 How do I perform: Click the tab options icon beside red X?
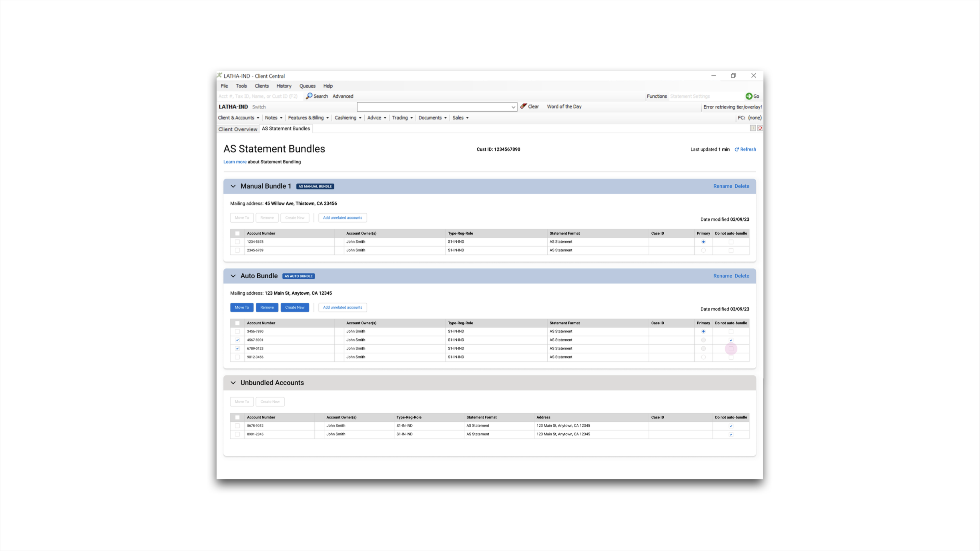click(753, 128)
